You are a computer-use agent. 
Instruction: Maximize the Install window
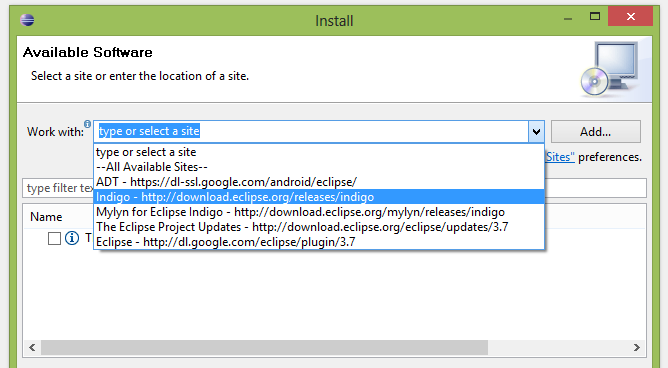(x=595, y=17)
